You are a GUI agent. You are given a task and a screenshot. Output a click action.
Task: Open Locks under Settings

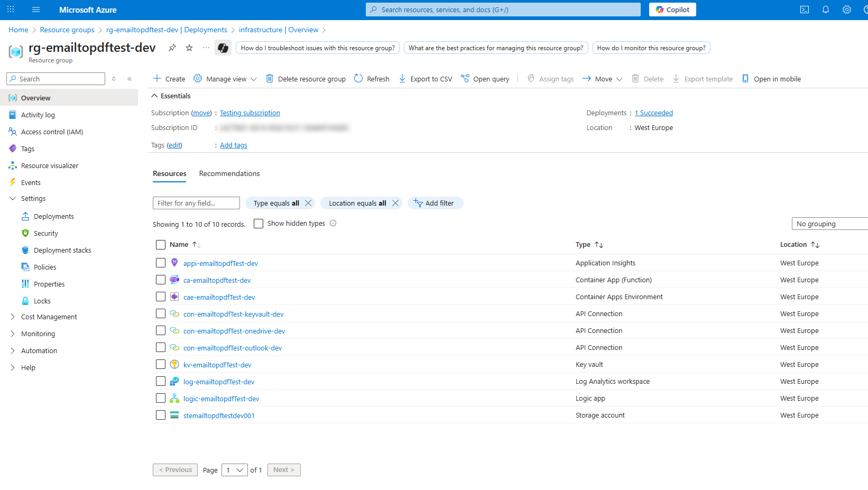(x=42, y=301)
